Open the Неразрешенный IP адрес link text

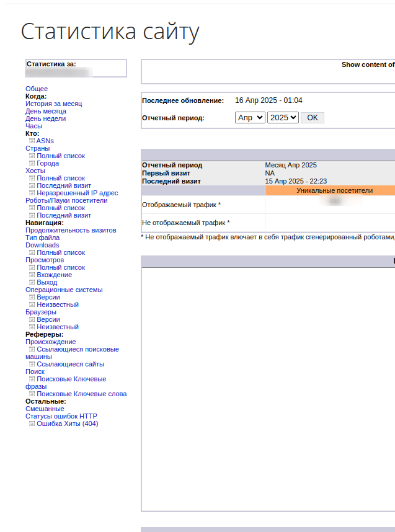coord(78,193)
